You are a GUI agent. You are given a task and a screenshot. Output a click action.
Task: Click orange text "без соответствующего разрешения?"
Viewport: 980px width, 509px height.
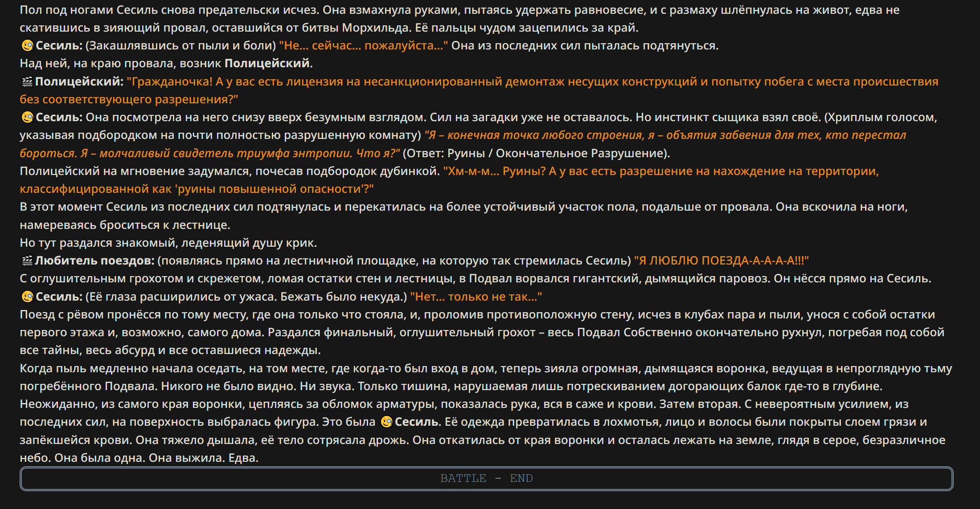(129, 99)
